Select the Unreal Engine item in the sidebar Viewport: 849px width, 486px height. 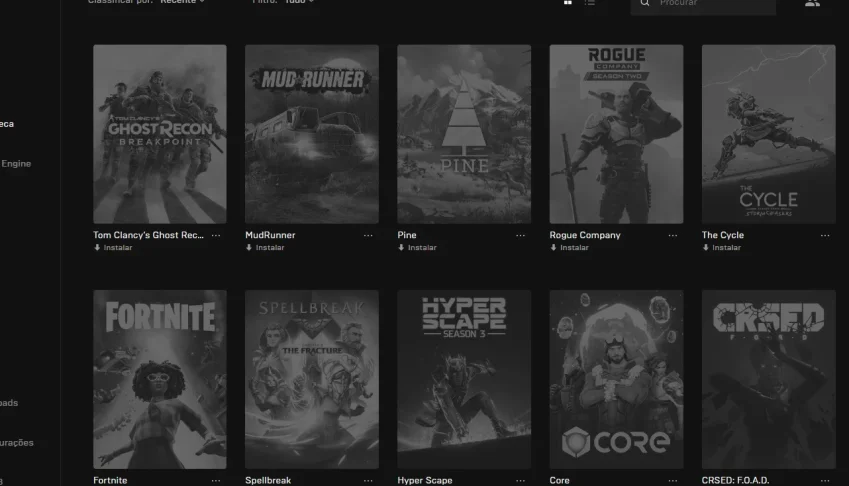point(16,163)
